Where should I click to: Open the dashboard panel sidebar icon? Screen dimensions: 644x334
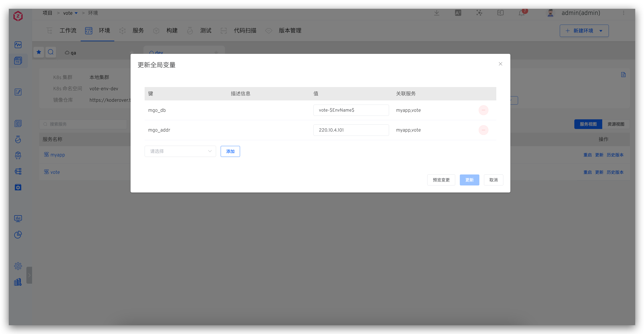[x=18, y=123]
